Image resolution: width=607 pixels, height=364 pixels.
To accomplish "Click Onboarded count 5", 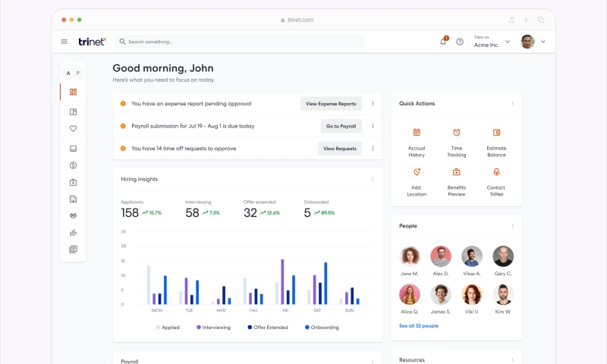I will (x=307, y=213).
